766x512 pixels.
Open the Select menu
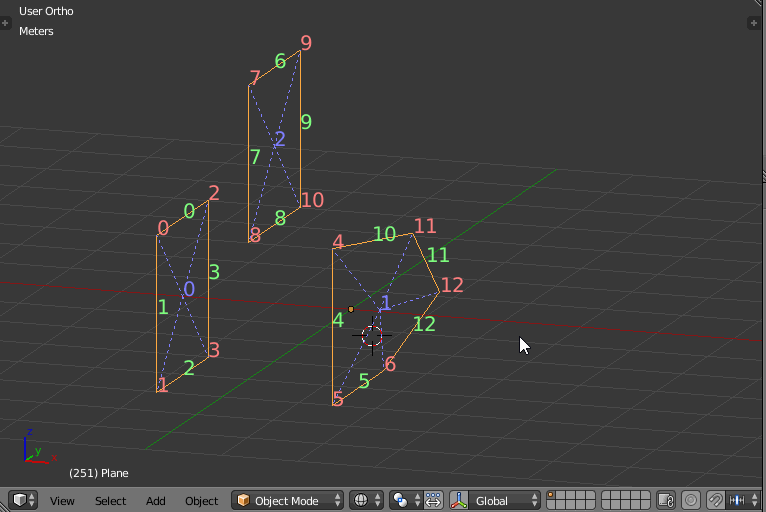pyautogui.click(x=110, y=501)
